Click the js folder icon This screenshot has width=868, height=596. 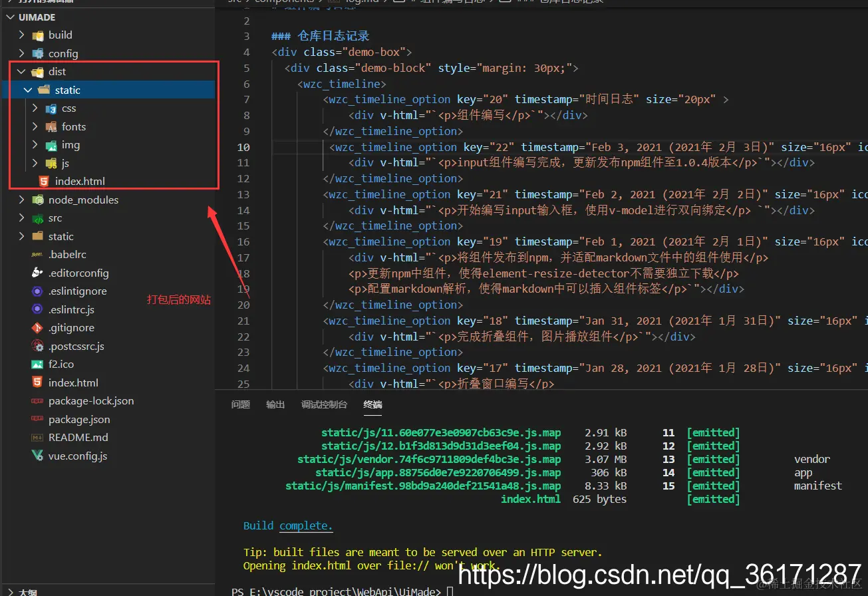point(51,164)
